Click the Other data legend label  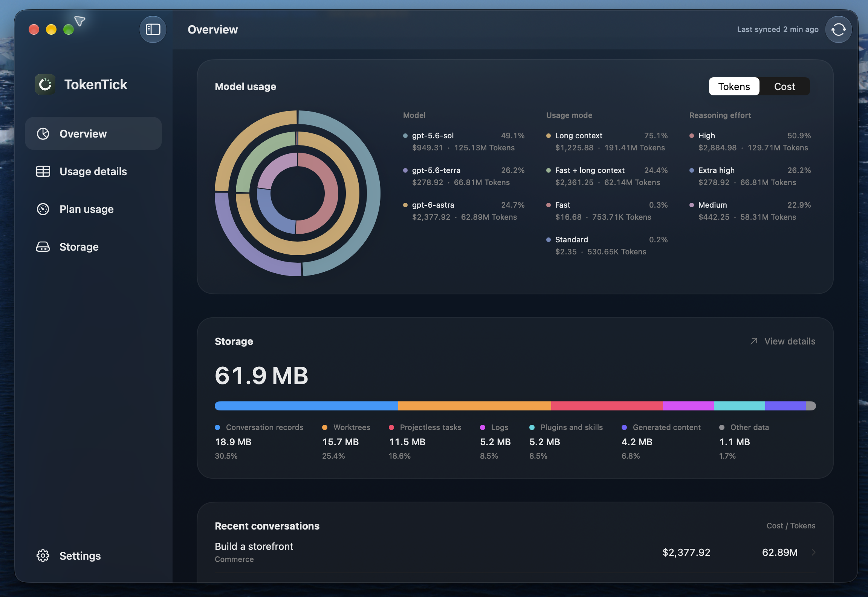(x=750, y=427)
